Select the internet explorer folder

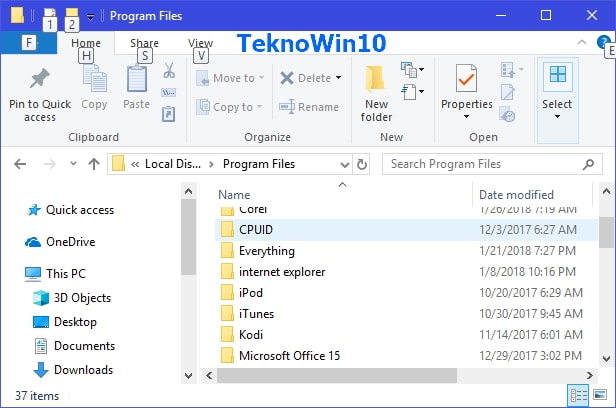click(406, 272)
